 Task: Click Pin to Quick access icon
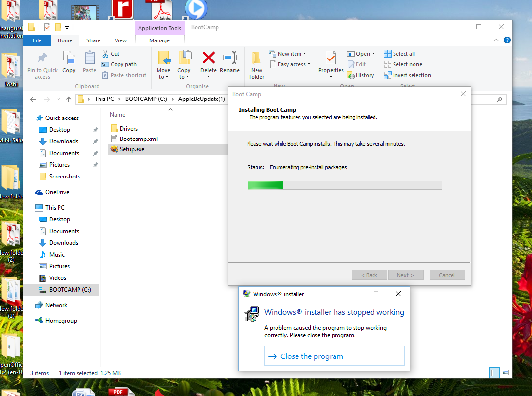42,58
